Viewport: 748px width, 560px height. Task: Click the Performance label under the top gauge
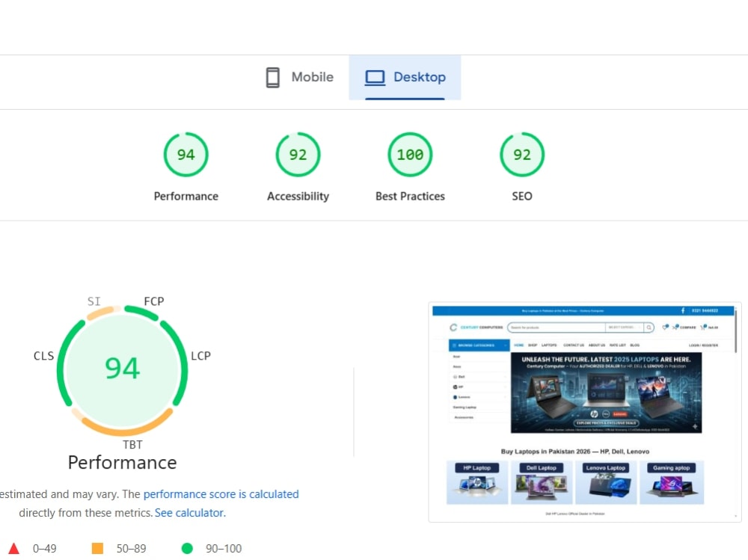coord(186,196)
